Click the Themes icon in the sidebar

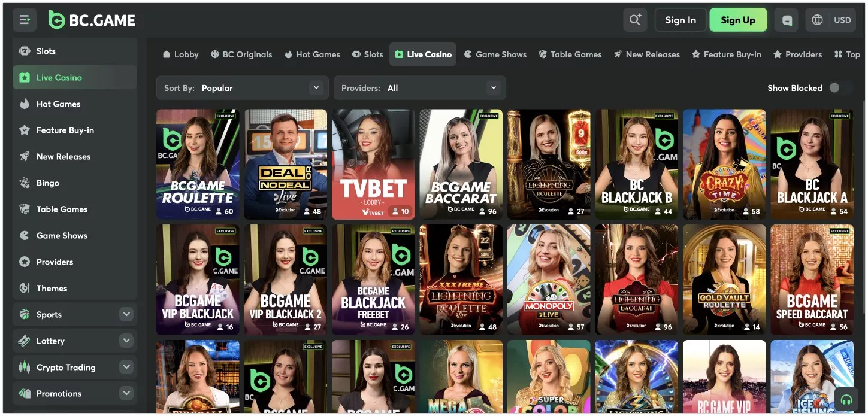coord(25,288)
